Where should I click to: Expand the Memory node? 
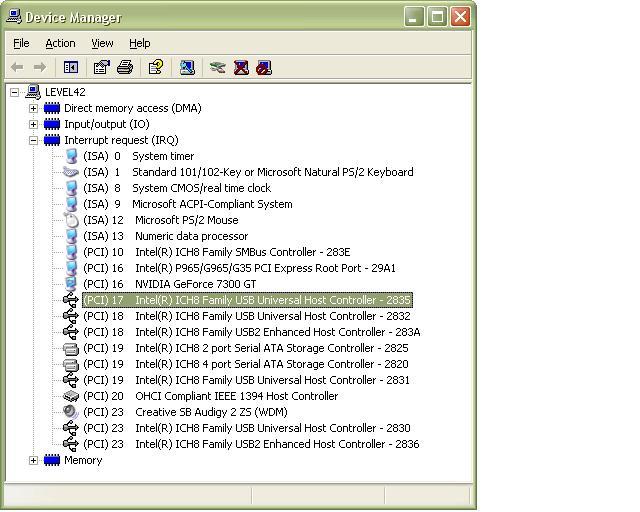coord(33,461)
